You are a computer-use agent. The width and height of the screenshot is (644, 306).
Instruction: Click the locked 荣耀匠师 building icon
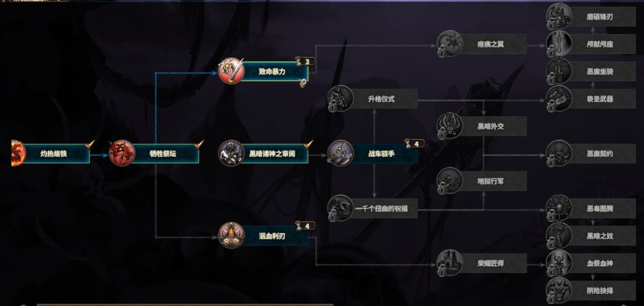point(449,263)
